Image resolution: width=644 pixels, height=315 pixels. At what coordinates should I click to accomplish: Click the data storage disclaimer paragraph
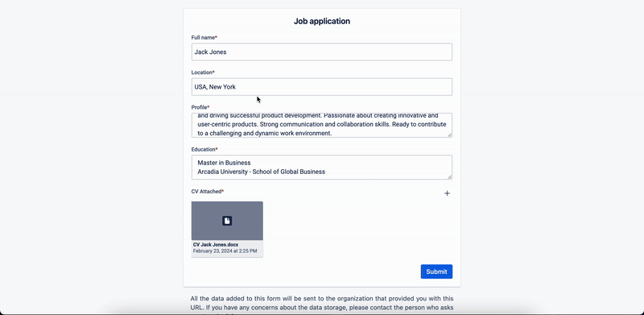(x=322, y=305)
